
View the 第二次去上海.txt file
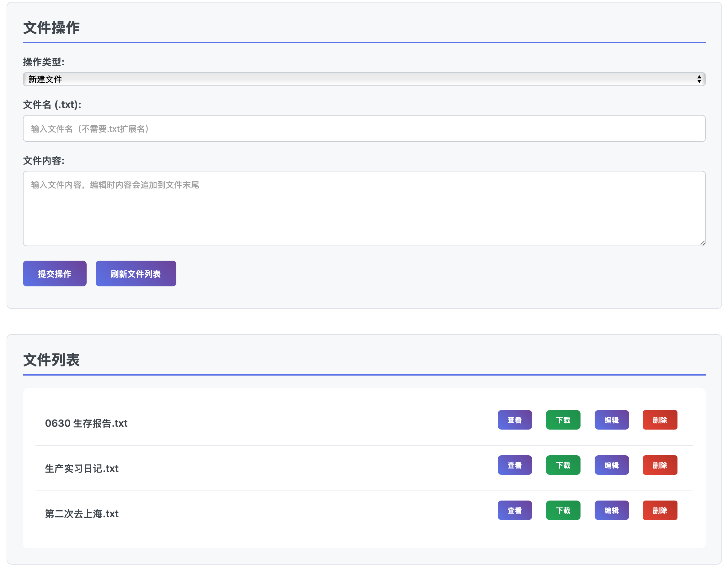pos(515,510)
